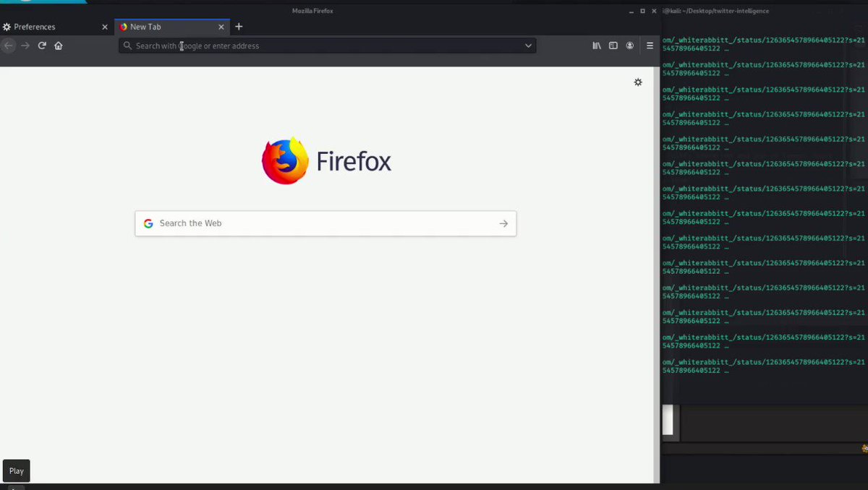Maximize the Firefox window
Screen dimensions: 868x490
tap(642, 11)
